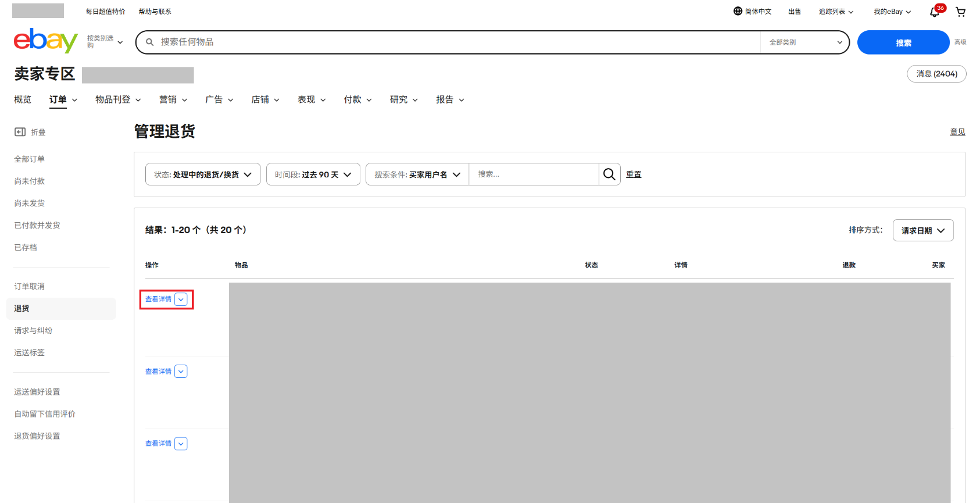Open the 搜索条件 买家用户名 dropdown
The height and width of the screenshot is (503, 980).
[x=417, y=174]
